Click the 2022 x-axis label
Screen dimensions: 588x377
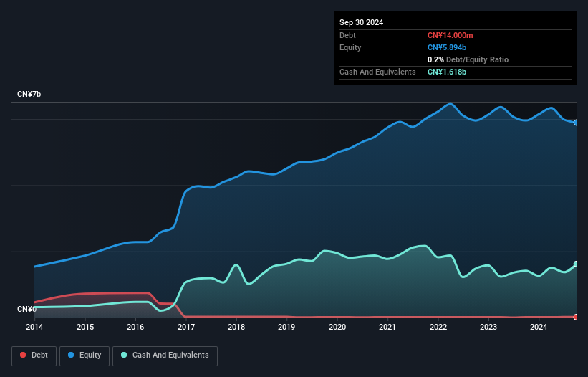click(x=438, y=327)
